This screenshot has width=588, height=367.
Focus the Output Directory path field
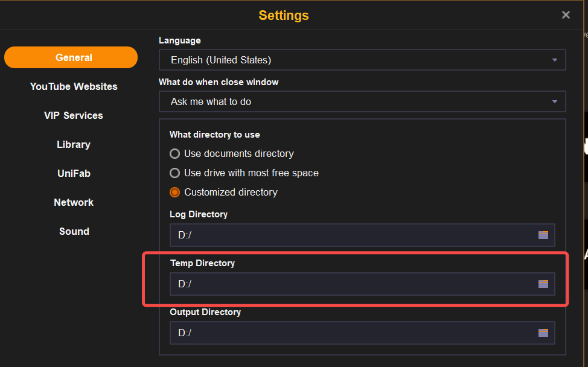pyautogui.click(x=350, y=333)
